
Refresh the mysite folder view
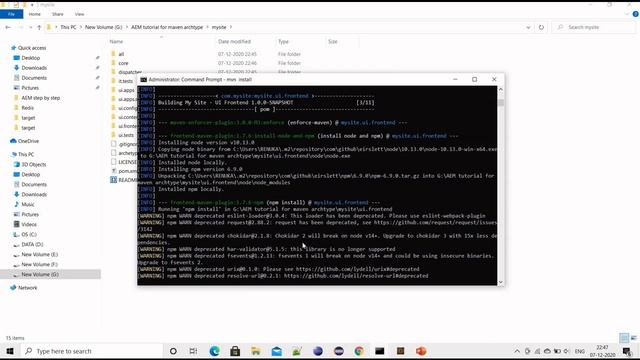[541, 27]
